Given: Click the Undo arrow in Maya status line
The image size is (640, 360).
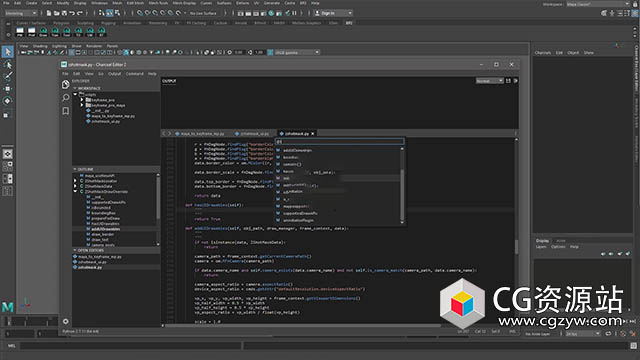Looking at the screenshot, I should click(72, 13).
